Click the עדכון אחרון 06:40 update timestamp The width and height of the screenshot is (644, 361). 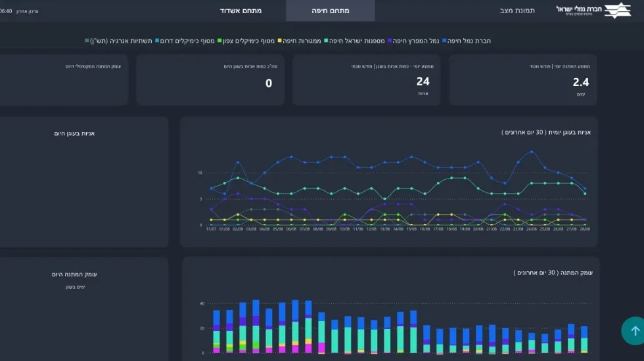[19, 12]
